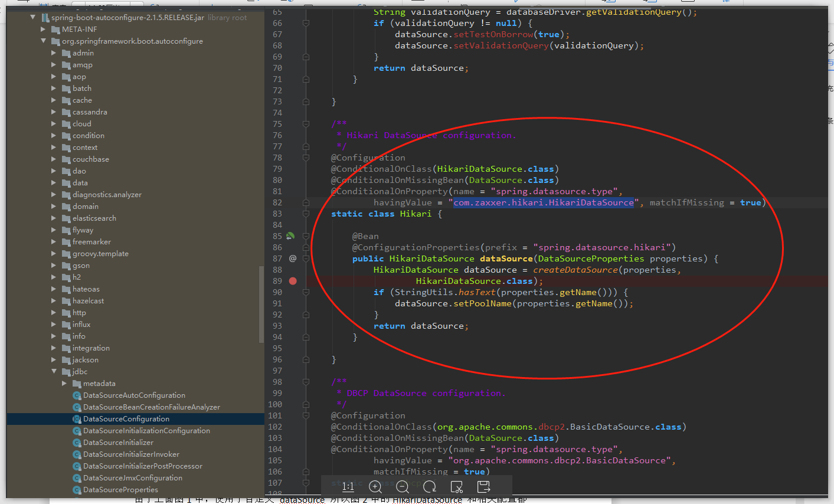Click the setValidationQuery call on line 68
Viewport: 834px width, 504px height.
pyautogui.click(x=501, y=45)
